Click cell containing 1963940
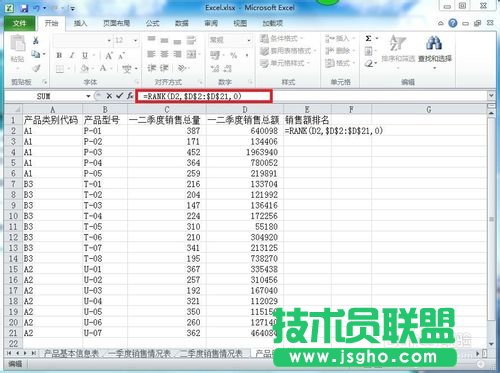500x373 pixels. (245, 152)
